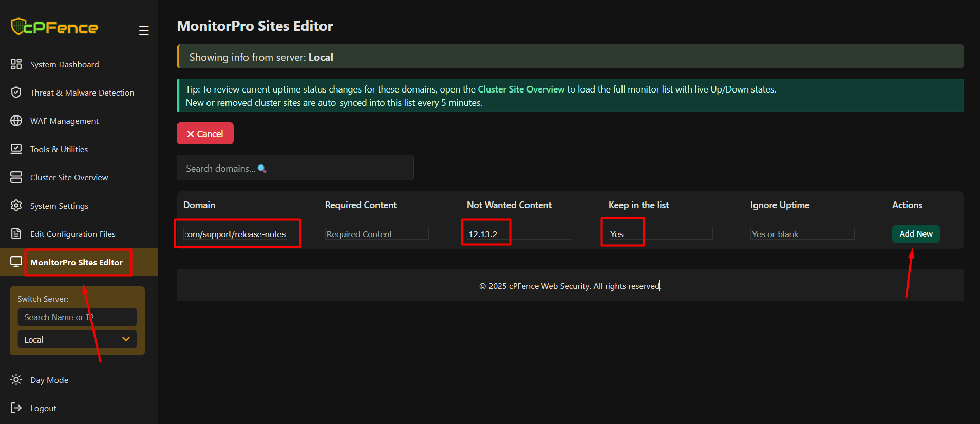Viewport: 980px width, 424px height.
Task: Click the Required Content input field
Action: pyautogui.click(x=377, y=234)
